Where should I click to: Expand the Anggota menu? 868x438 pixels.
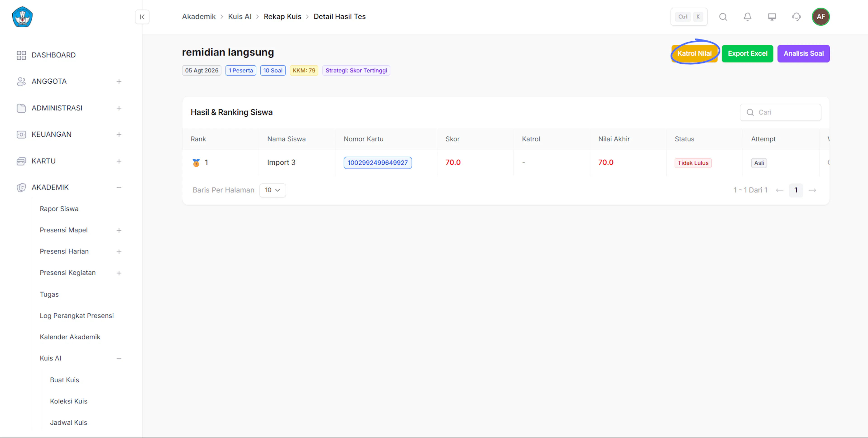coord(119,82)
